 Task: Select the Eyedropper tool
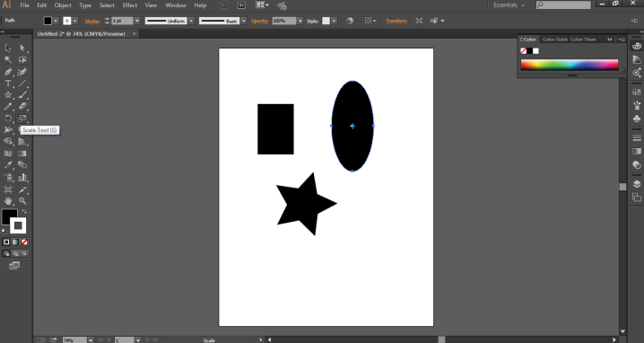click(x=8, y=165)
